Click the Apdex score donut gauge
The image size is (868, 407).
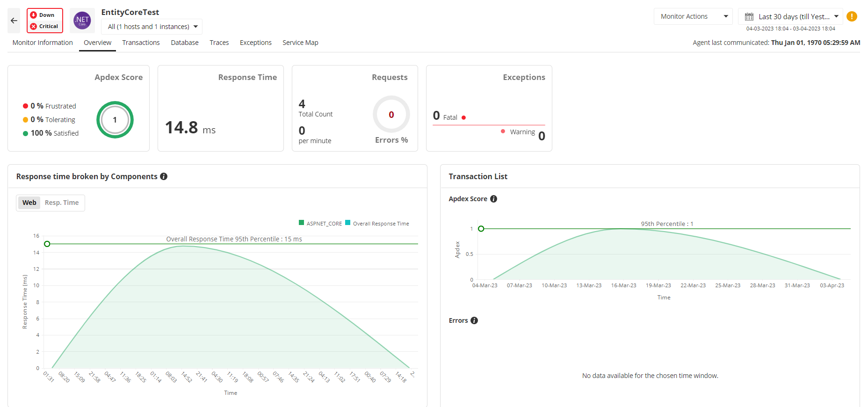[115, 120]
